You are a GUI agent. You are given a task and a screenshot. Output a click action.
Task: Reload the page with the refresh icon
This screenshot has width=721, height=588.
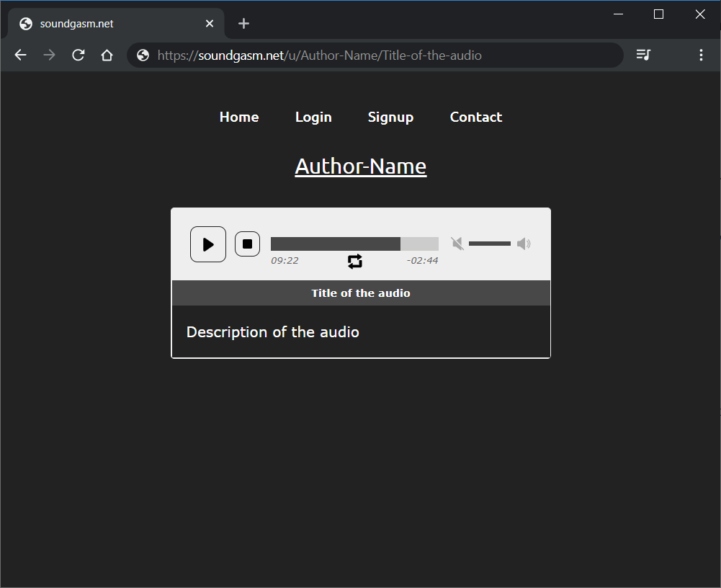coord(79,55)
